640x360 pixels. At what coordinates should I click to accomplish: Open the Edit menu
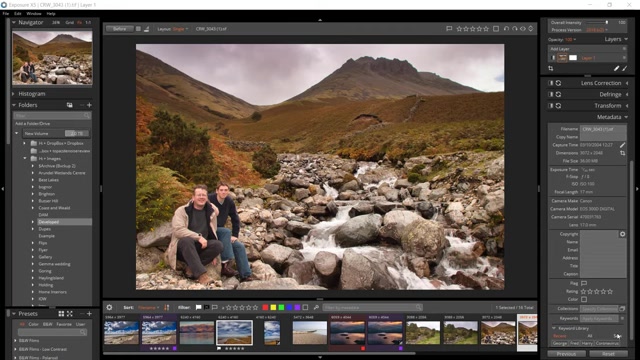(18, 13)
